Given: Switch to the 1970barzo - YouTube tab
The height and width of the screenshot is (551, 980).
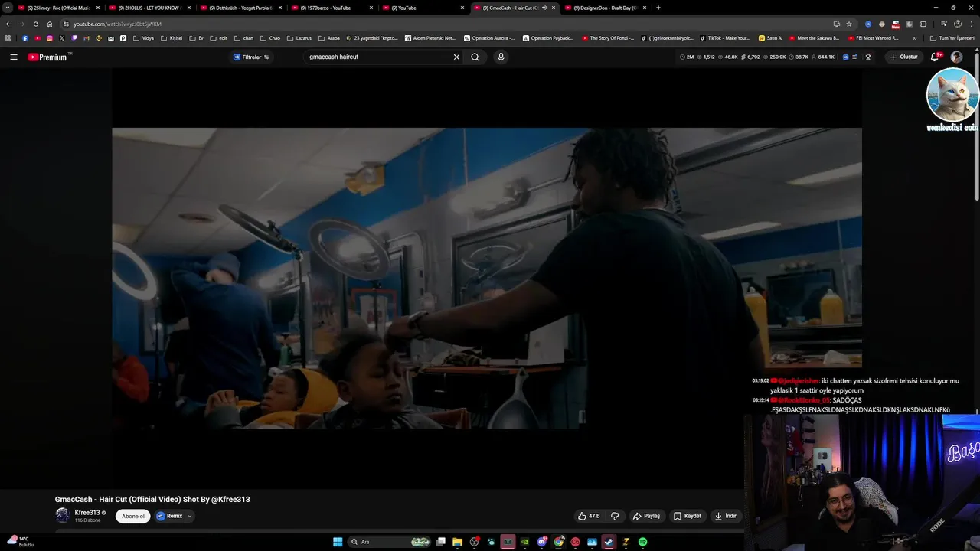Looking at the screenshot, I should tap(332, 8).
